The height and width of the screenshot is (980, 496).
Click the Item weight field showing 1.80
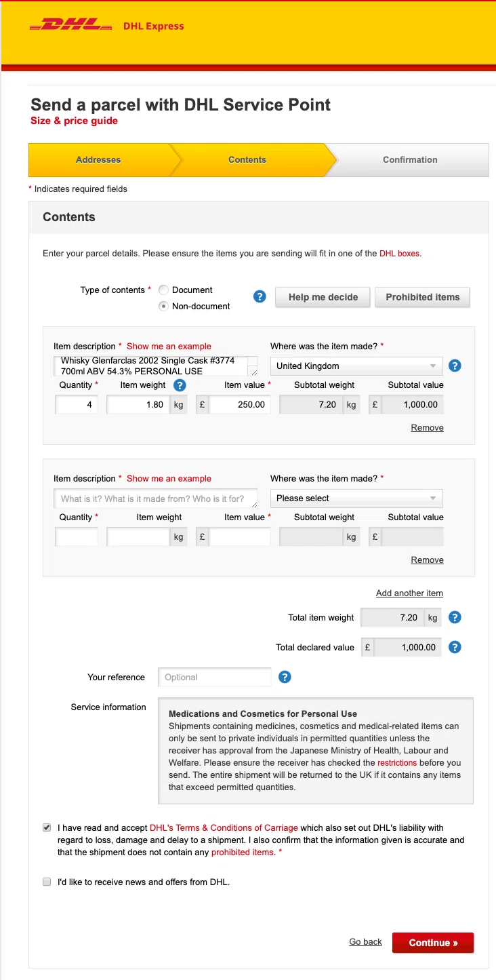click(138, 405)
